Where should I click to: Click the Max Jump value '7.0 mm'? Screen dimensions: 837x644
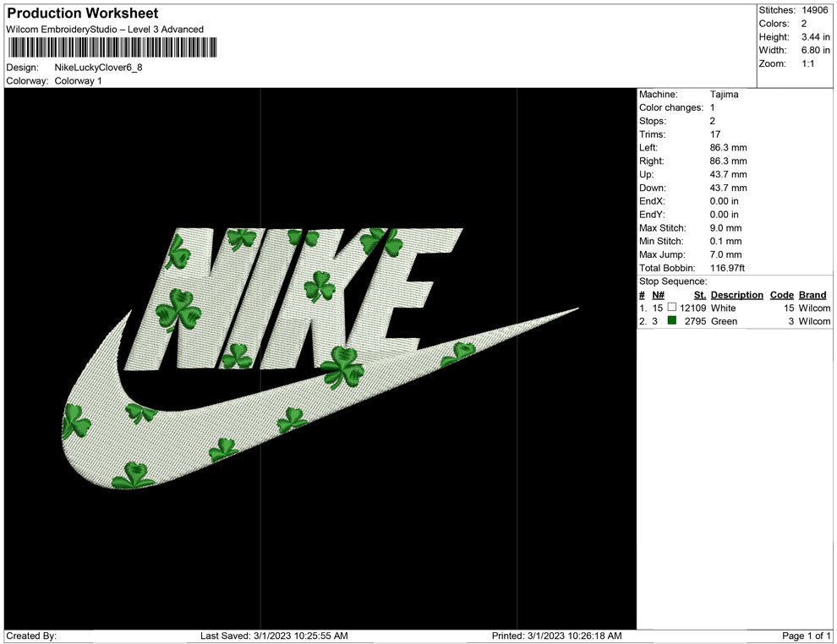click(x=726, y=254)
